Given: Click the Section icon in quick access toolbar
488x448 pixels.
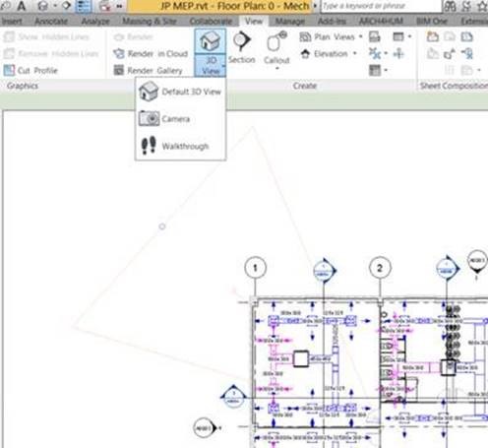Looking at the screenshot, I should click(66, 6).
